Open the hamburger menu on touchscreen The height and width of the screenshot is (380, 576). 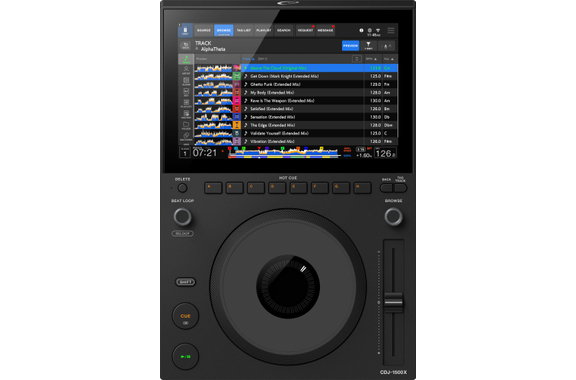(x=391, y=31)
